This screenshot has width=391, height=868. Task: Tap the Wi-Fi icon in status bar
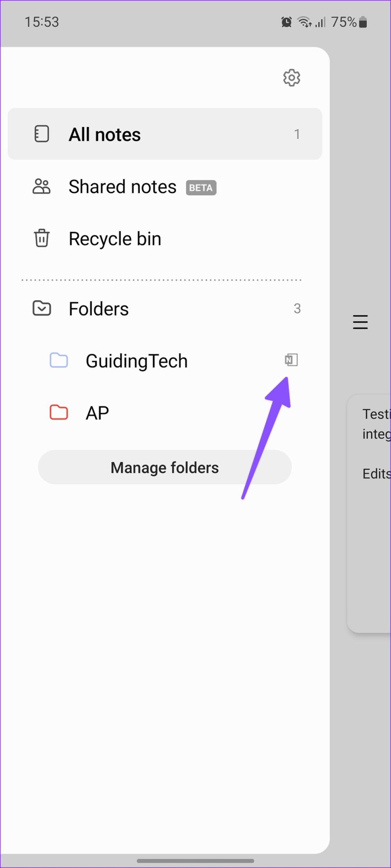[305, 22]
